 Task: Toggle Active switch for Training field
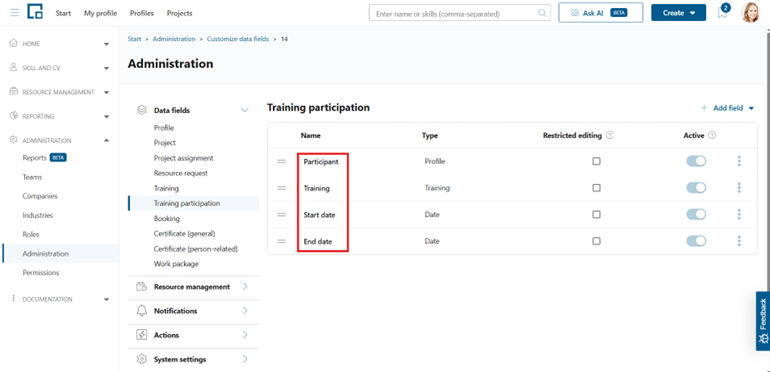[696, 187]
